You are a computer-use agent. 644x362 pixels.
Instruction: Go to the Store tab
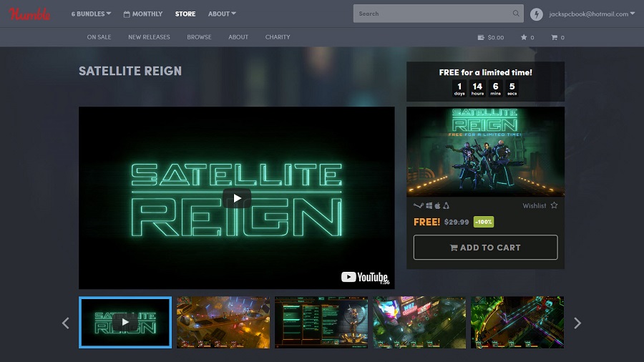pyautogui.click(x=185, y=14)
